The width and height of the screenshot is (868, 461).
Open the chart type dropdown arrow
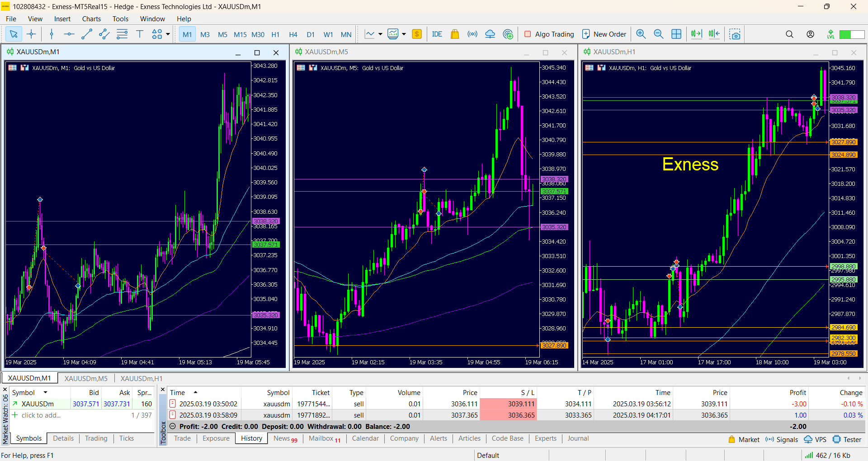(380, 34)
